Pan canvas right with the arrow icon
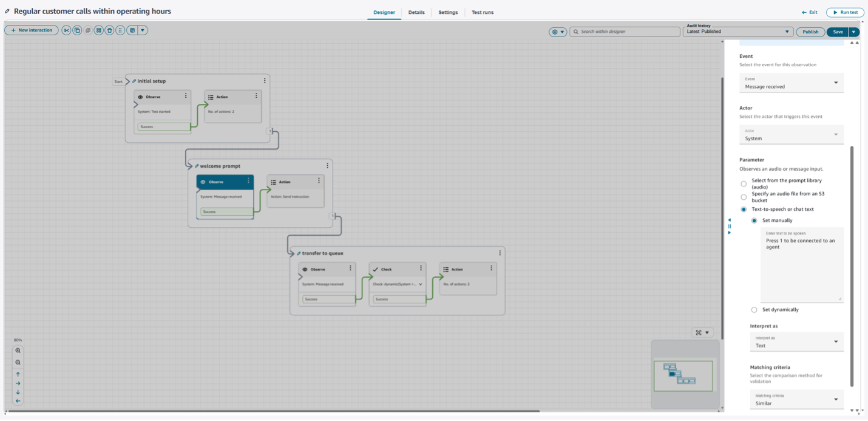This screenshot has width=868, height=421. 18,383
